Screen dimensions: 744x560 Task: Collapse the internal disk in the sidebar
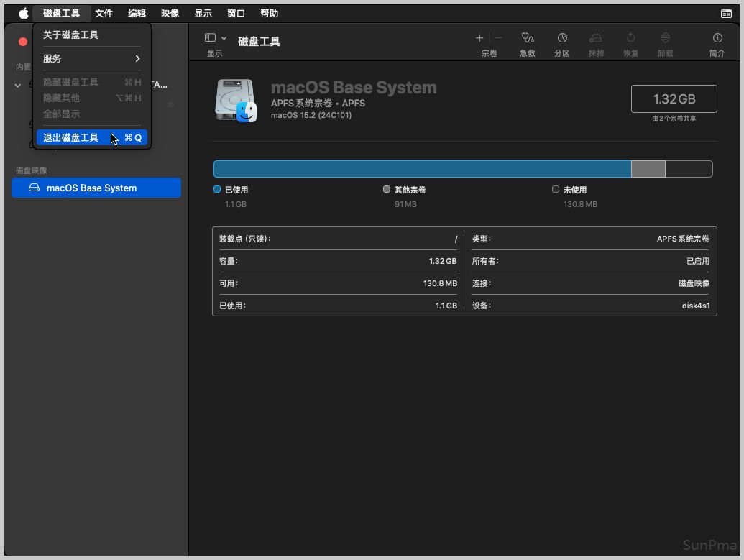tap(18, 85)
